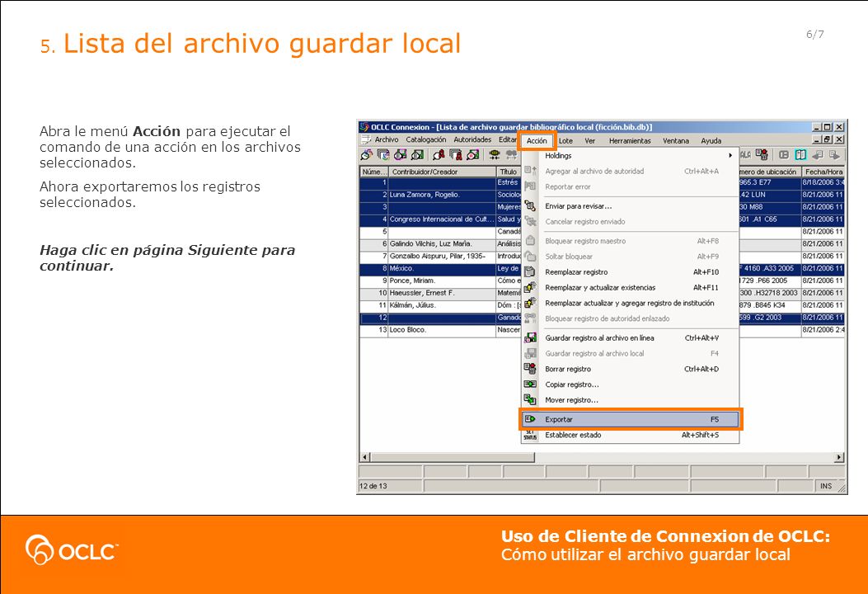Click the browse authority file toolbar icon
Image resolution: width=868 pixels, height=594 pixels.
pyautogui.click(x=456, y=154)
